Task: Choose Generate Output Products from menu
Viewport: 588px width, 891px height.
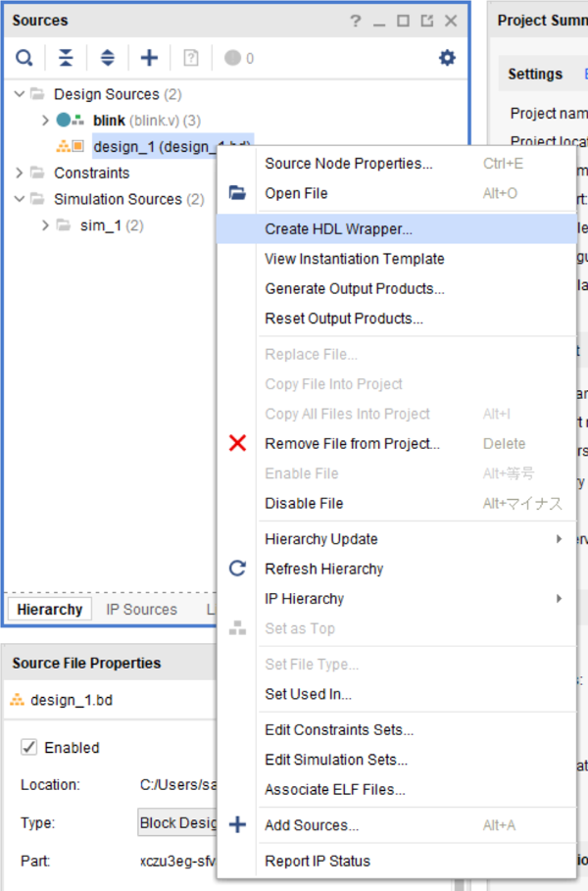Action: 354,289
